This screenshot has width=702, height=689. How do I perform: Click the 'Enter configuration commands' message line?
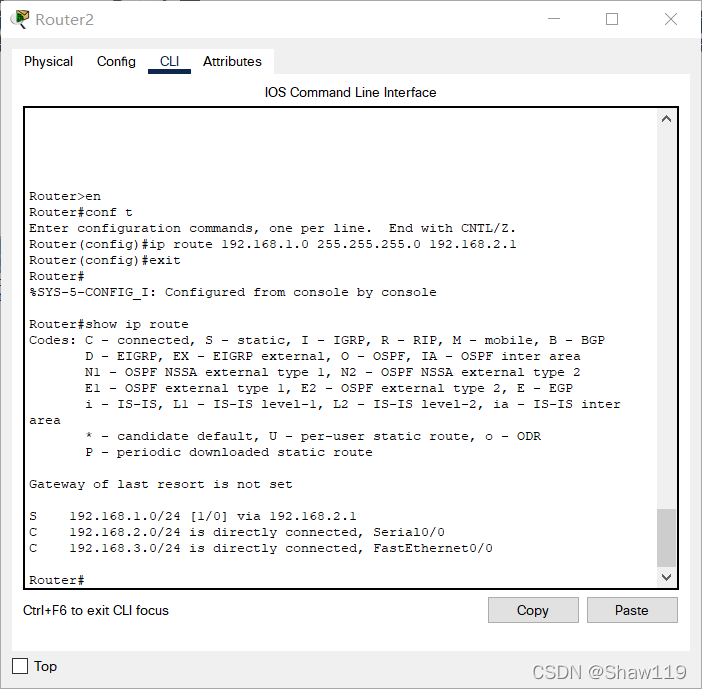[x=273, y=228]
